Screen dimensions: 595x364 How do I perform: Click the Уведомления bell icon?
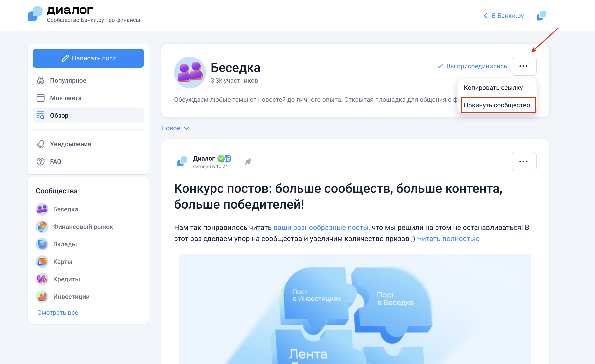click(40, 144)
